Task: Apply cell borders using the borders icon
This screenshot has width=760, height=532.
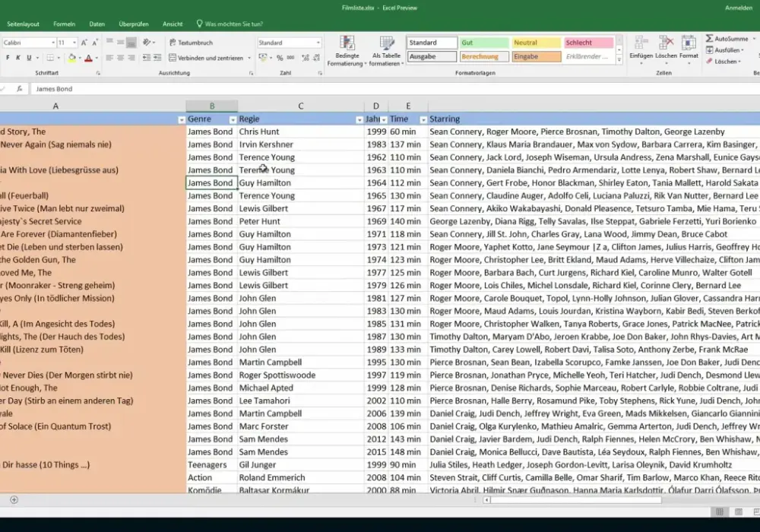Action: pos(50,58)
